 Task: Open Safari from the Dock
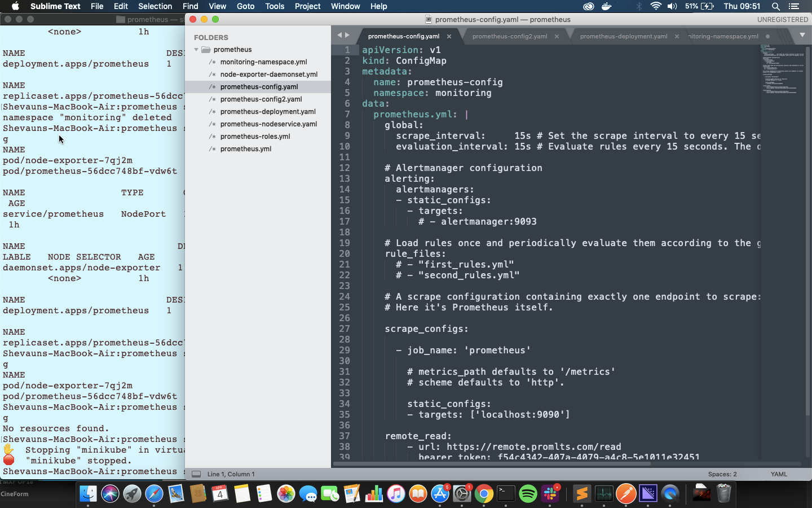[154, 493]
